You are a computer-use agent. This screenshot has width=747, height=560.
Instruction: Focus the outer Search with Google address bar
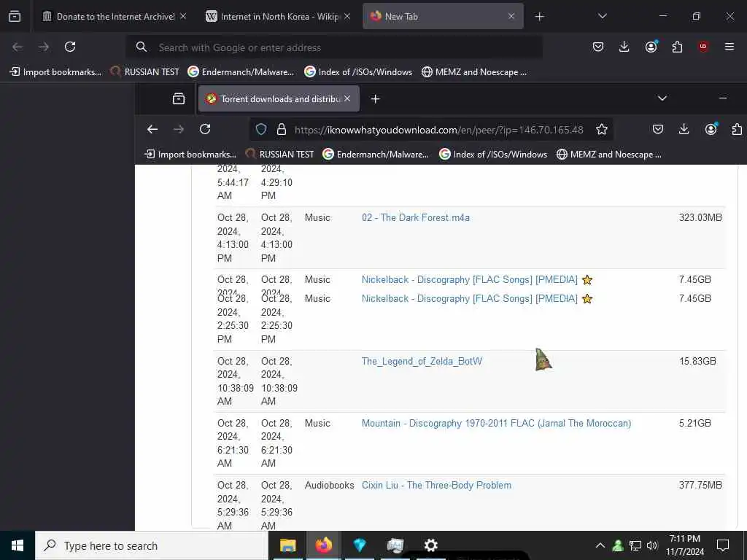[333, 47]
